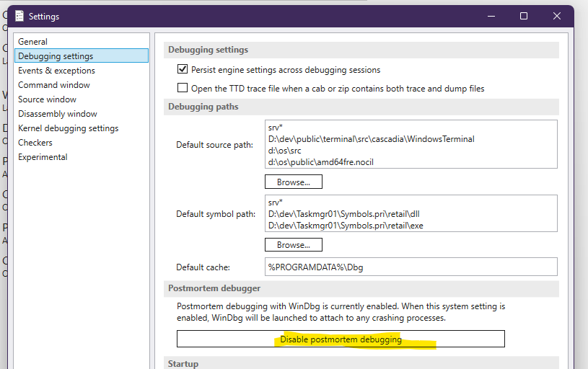Disable postmortem debugging
588x369 pixels.
(x=341, y=339)
